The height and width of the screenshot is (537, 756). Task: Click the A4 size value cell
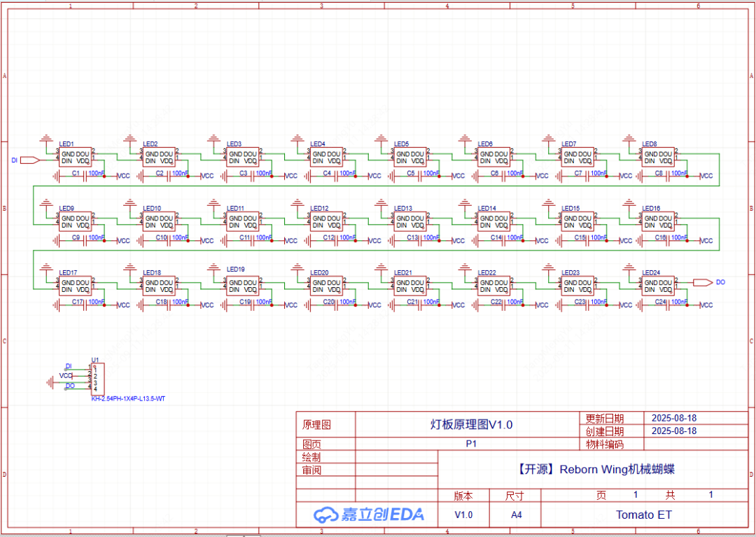click(x=516, y=515)
